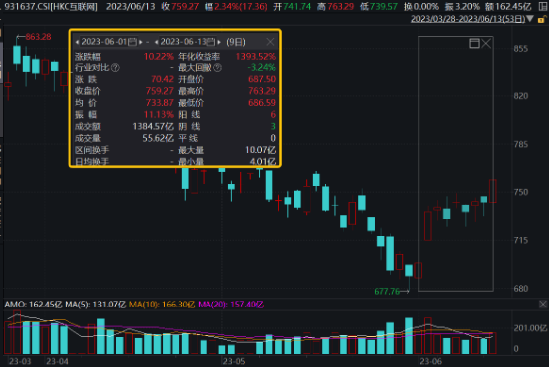
Task: Toggle the yellow lock icon beside date range
Action: point(541,20)
